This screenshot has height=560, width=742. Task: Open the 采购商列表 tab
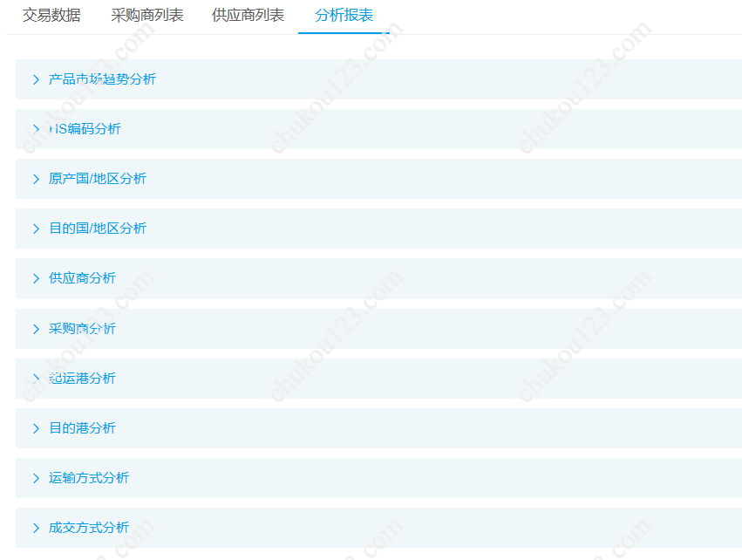tap(147, 15)
